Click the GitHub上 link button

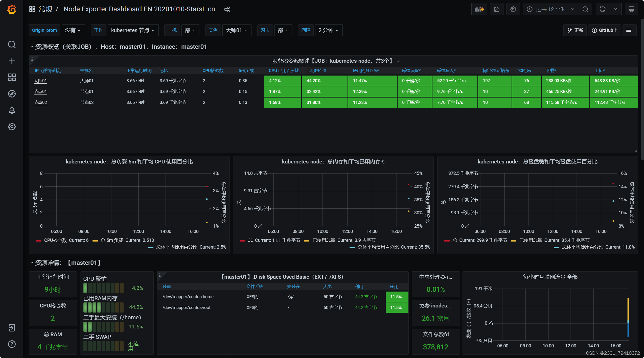605,30
